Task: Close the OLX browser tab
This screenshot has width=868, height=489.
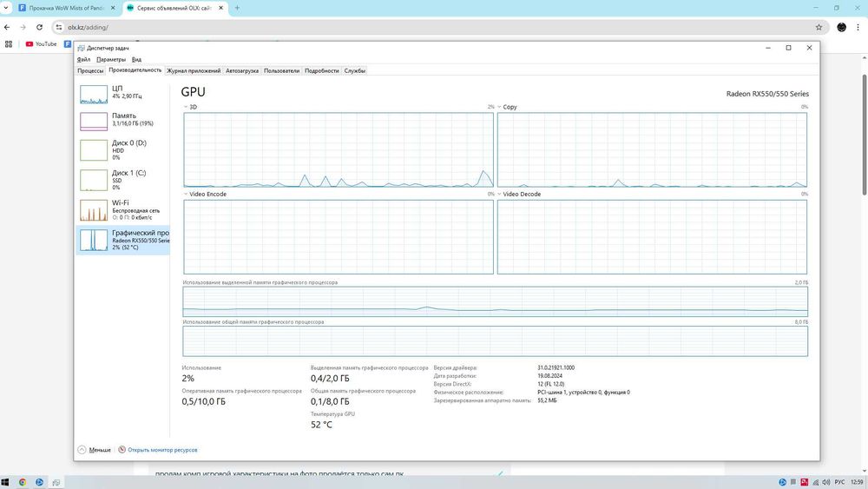Action: pos(220,9)
